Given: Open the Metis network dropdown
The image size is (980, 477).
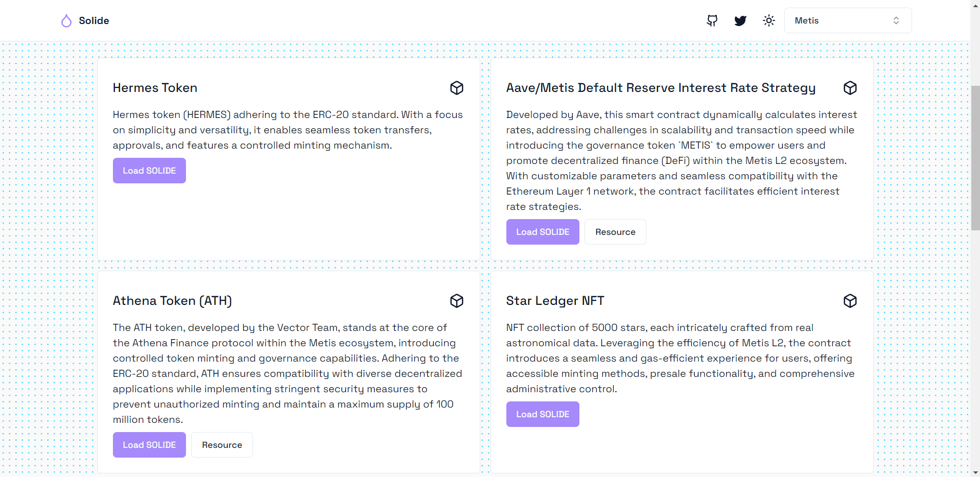Looking at the screenshot, I should (848, 20).
